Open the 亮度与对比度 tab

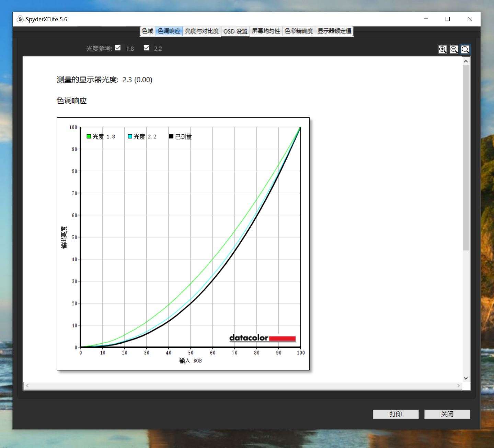202,31
